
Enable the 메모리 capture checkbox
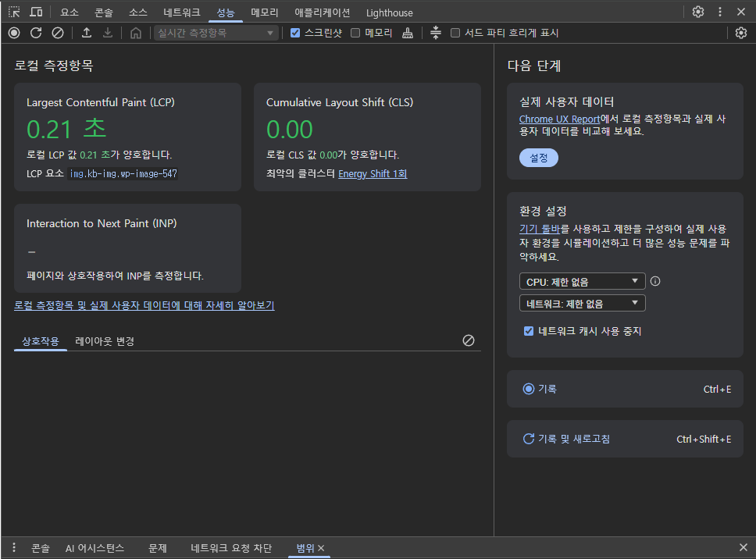pyautogui.click(x=355, y=33)
